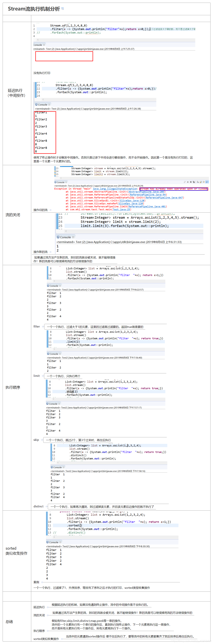Click the Console view icon of 6:31:33 run
Screen dimensions: 213x644
(58, 237)
